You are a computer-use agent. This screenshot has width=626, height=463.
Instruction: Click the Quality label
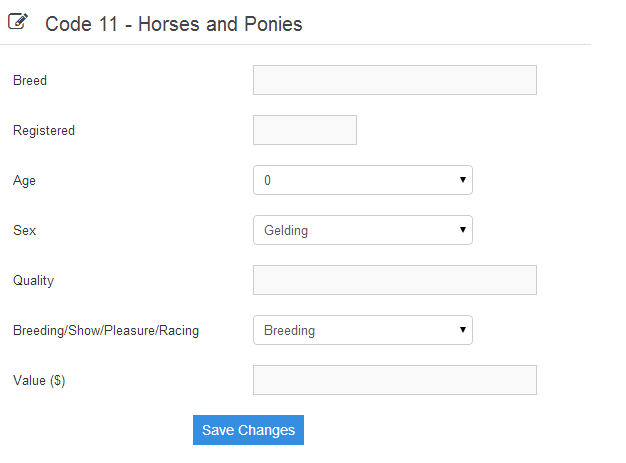pos(34,281)
